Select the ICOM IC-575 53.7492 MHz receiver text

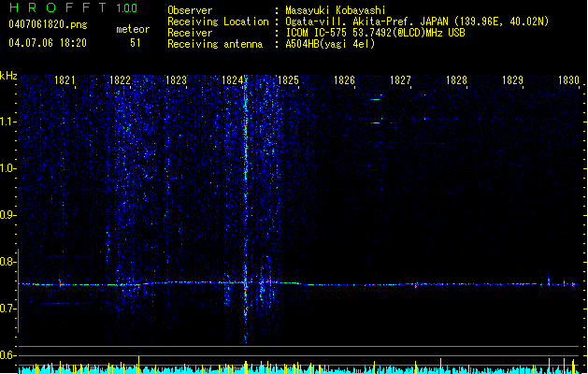click(x=375, y=33)
